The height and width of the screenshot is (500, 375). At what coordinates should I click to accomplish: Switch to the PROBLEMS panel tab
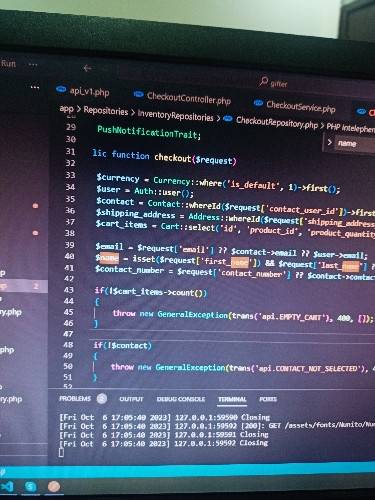pos(75,398)
